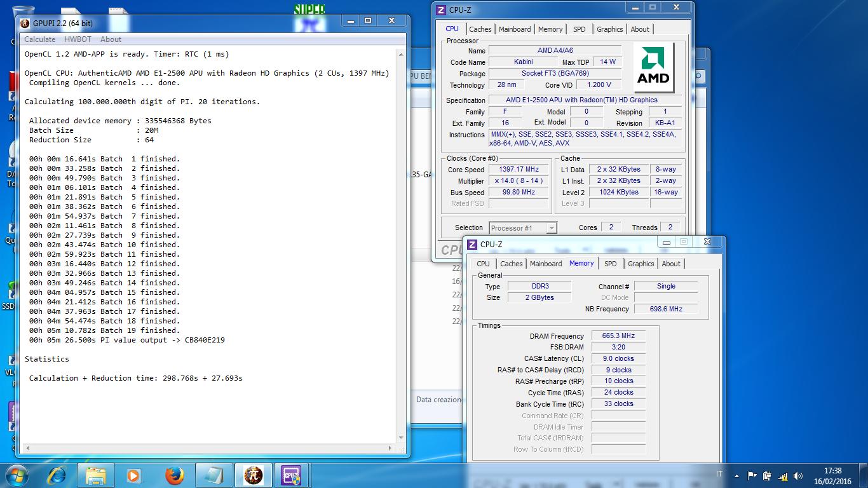The height and width of the screenshot is (488, 868).
Task: Click the Core Speed value 1397.17 MHz
Action: click(519, 170)
